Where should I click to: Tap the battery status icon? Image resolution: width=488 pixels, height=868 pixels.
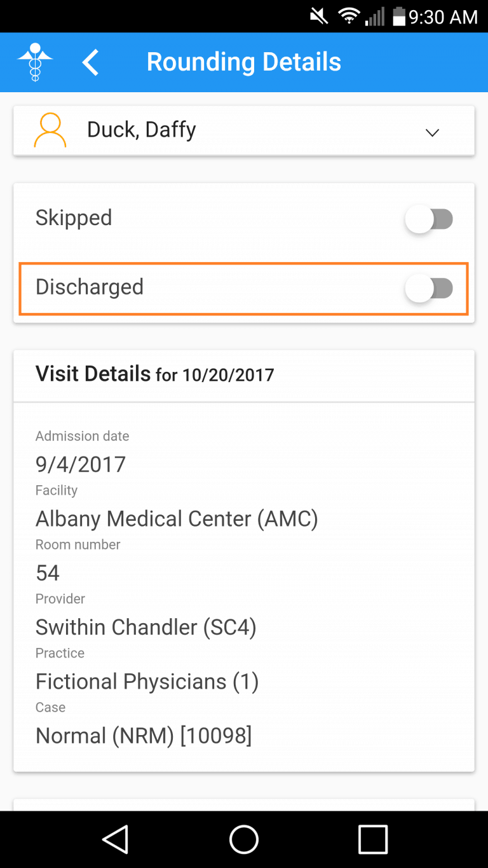point(398,17)
